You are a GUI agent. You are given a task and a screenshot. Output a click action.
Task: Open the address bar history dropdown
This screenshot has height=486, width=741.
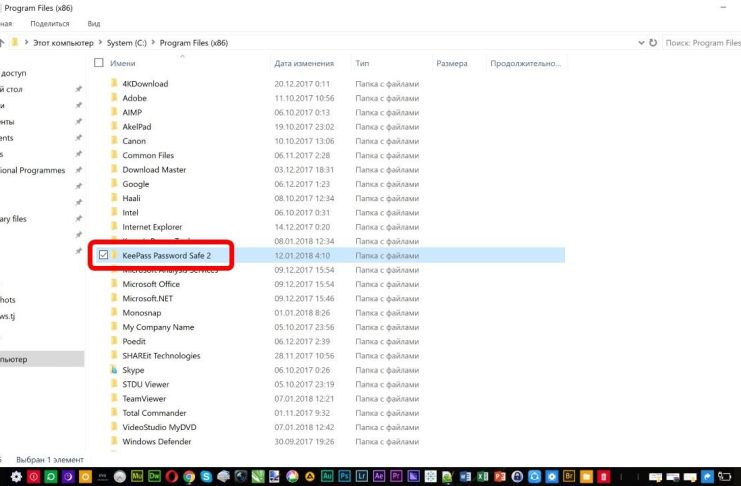pos(641,43)
